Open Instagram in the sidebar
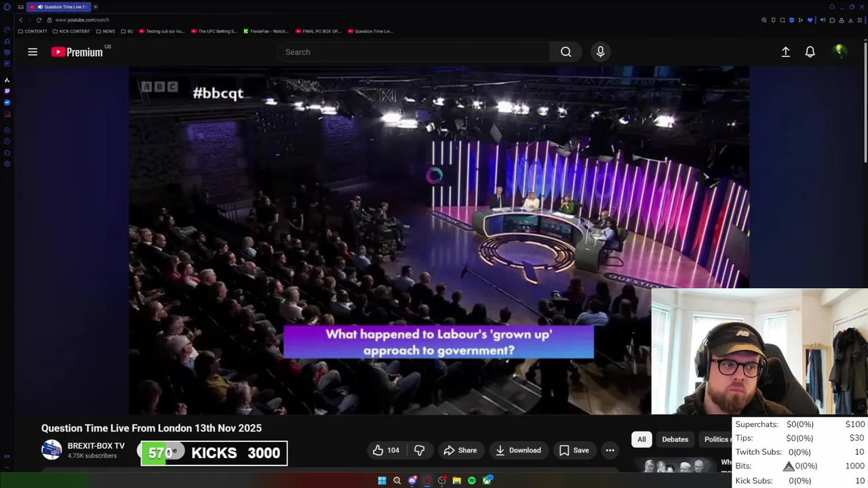Image resolution: width=868 pixels, height=488 pixels. tap(7, 114)
